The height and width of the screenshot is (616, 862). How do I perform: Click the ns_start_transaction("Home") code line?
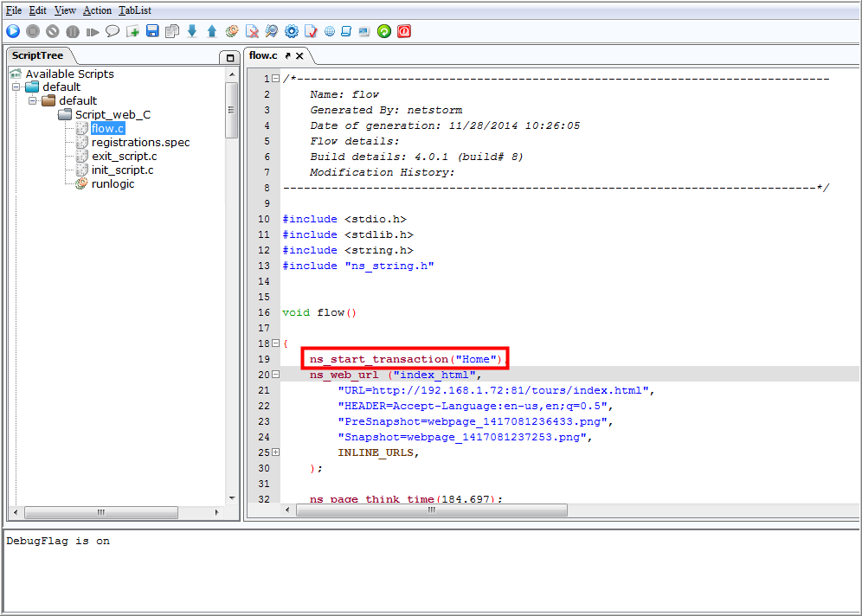coord(406,359)
